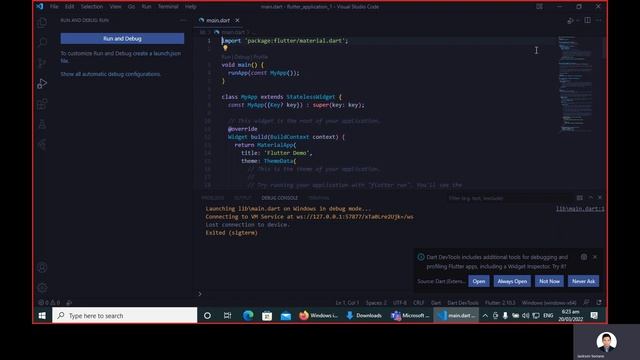This screenshot has width=640, height=360.
Task: Open editor More Actions ellipsis
Action: pos(599,20)
